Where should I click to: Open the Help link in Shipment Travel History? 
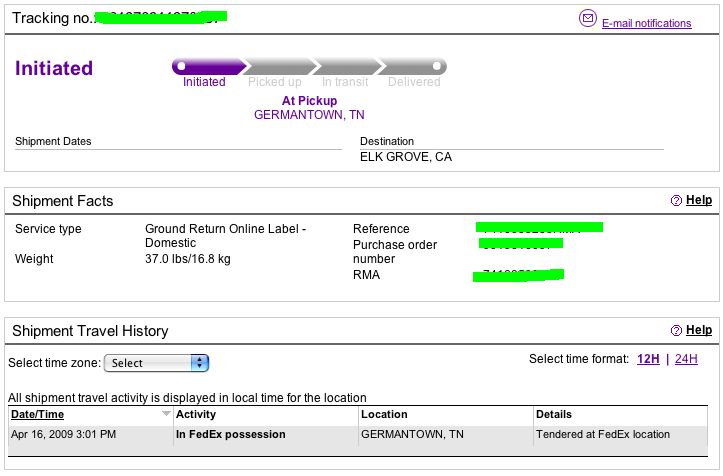[699, 330]
